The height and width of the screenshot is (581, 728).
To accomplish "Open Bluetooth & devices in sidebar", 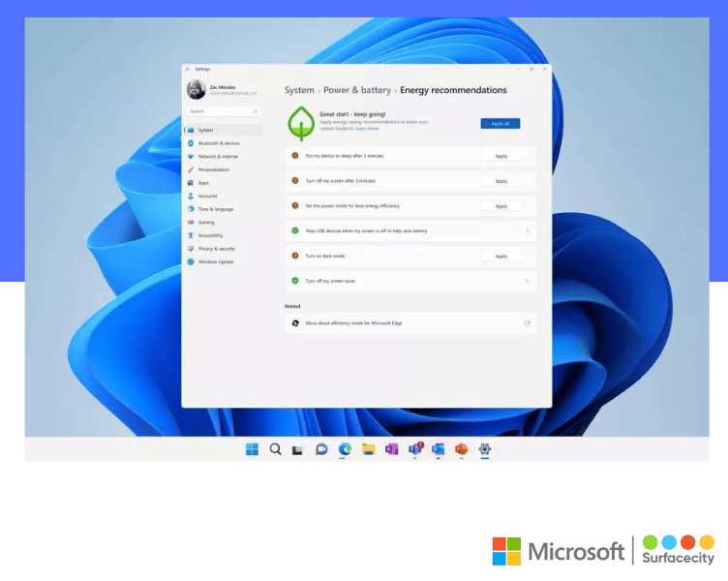I will 218,143.
